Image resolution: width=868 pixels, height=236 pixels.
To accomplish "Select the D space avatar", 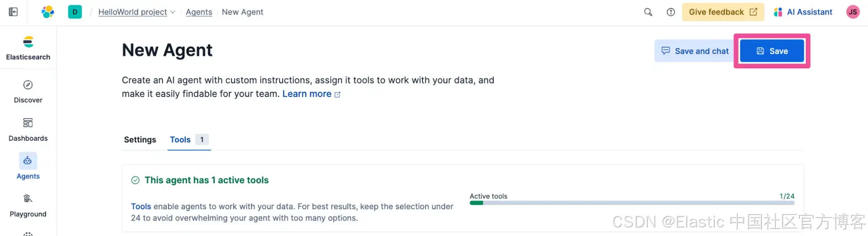I will click(x=75, y=12).
